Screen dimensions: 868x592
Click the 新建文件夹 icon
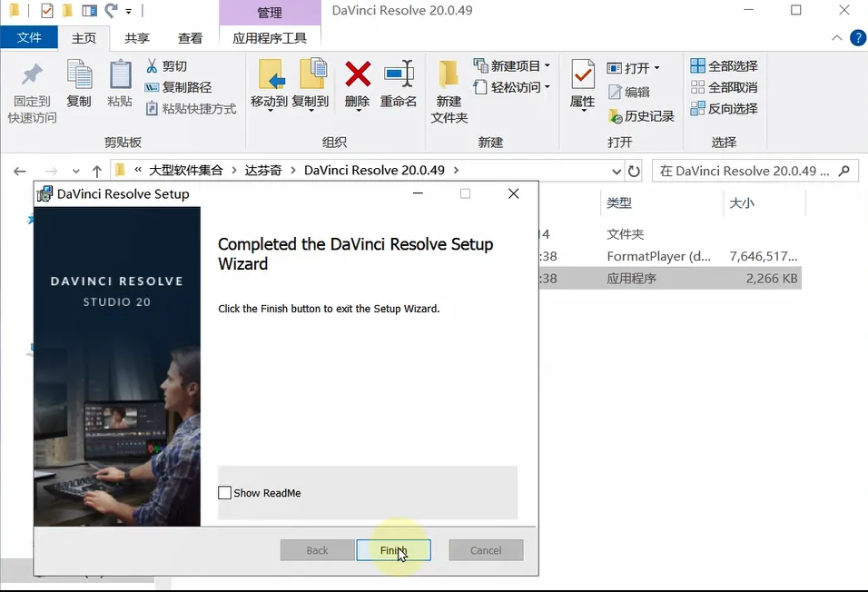449,74
